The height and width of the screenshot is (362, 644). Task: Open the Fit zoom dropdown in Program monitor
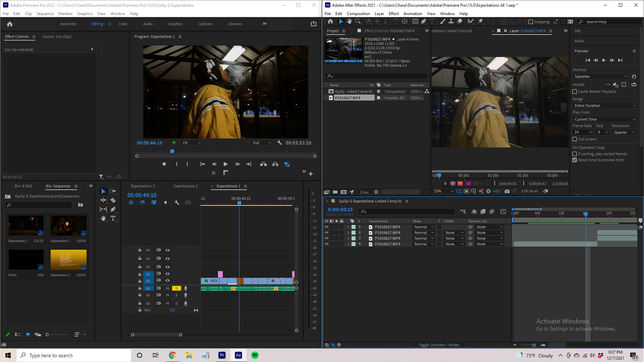coord(191,142)
